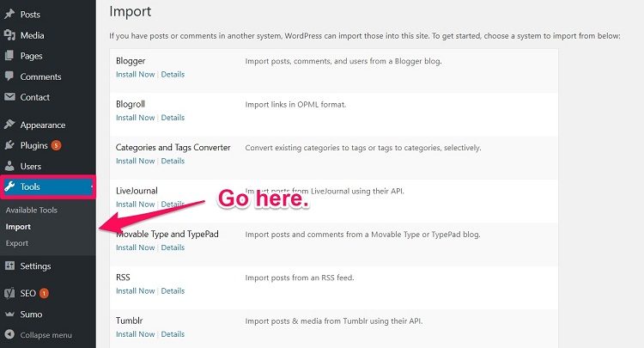
Task: View Details for Blogger importer
Action: [173, 75]
